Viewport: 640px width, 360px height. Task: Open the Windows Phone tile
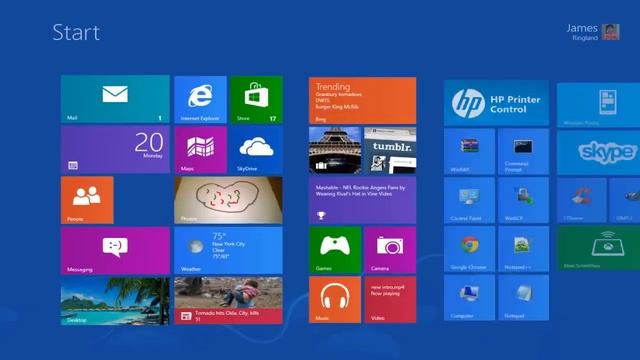(x=598, y=105)
